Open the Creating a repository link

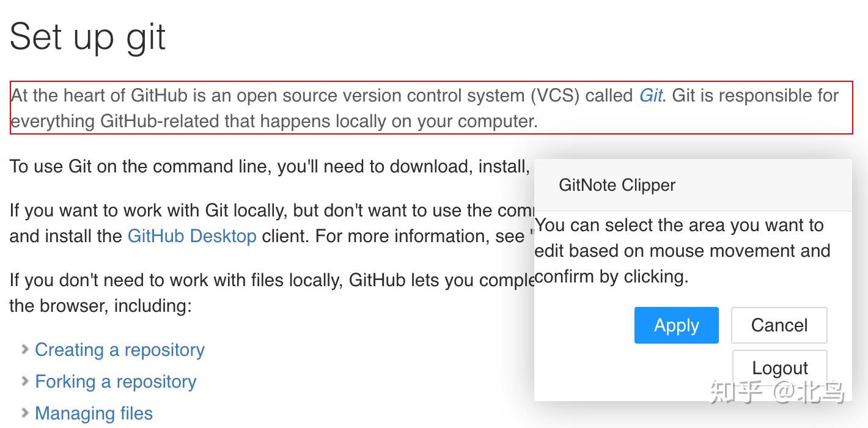point(120,350)
